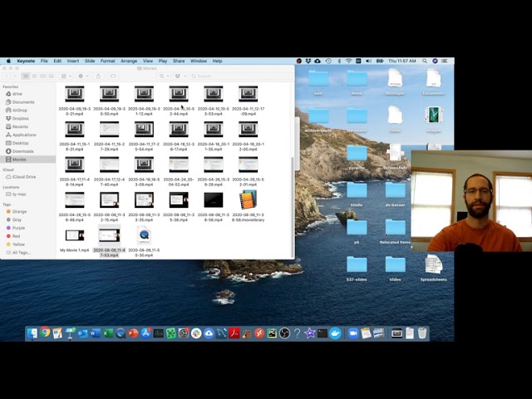The height and width of the screenshot is (399, 532).
Task: Open Google Chrome from the Dock
Action: [45, 333]
